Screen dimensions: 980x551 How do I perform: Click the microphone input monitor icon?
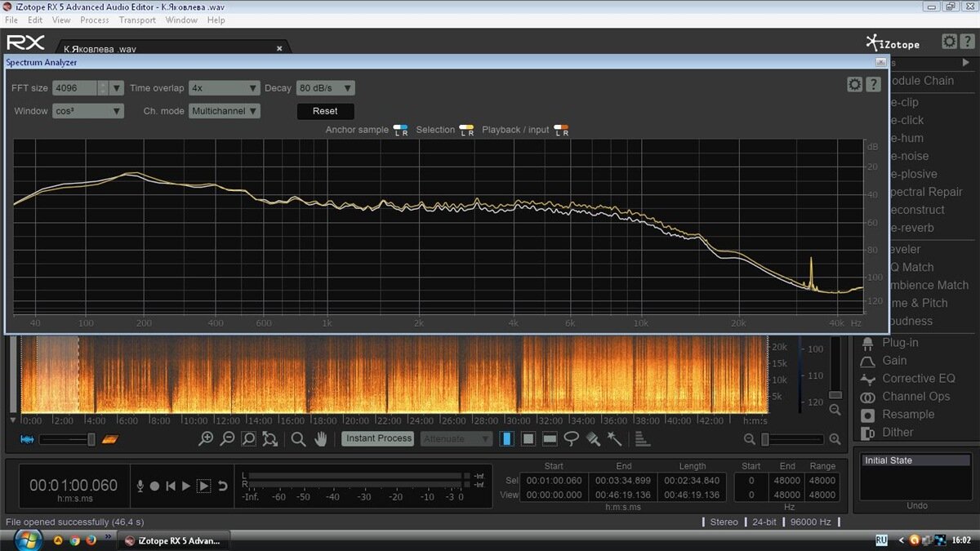coord(140,486)
